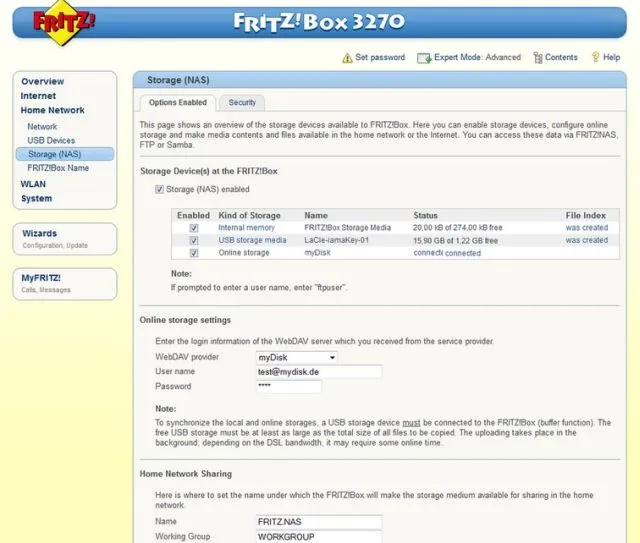
Task: Click the Working Group input field
Action: click(x=319, y=536)
